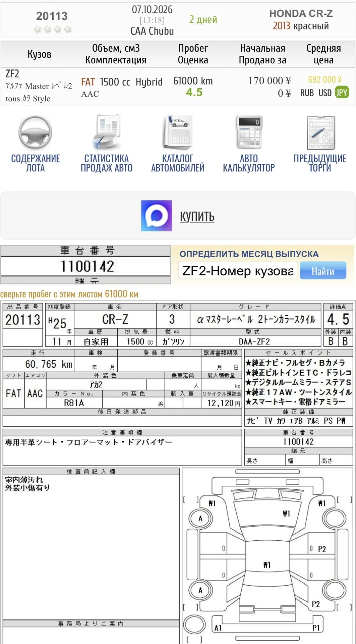Click the green grade 4.5 value
The width and height of the screenshot is (356, 644).
coord(194,92)
